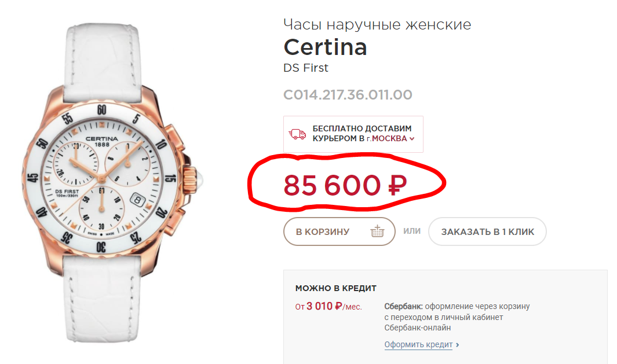Click the Сбербанк credit description text

[457, 317]
